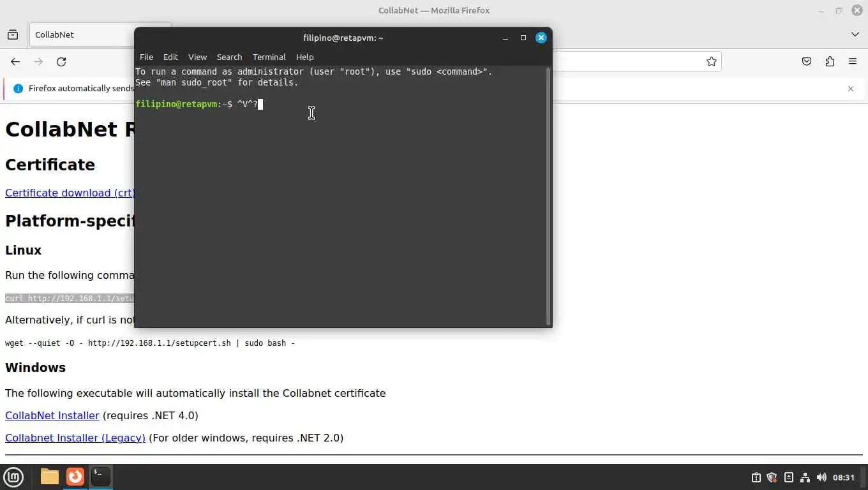Click the wget command text line
This screenshot has width=868, height=490.
click(150, 343)
